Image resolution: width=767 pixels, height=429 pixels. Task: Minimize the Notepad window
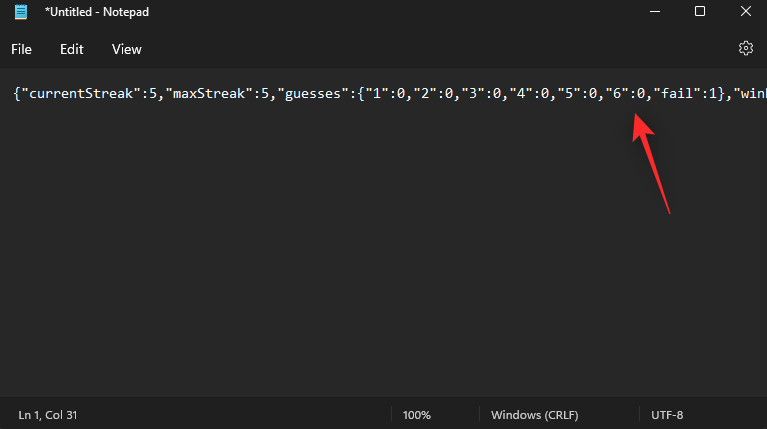click(653, 11)
